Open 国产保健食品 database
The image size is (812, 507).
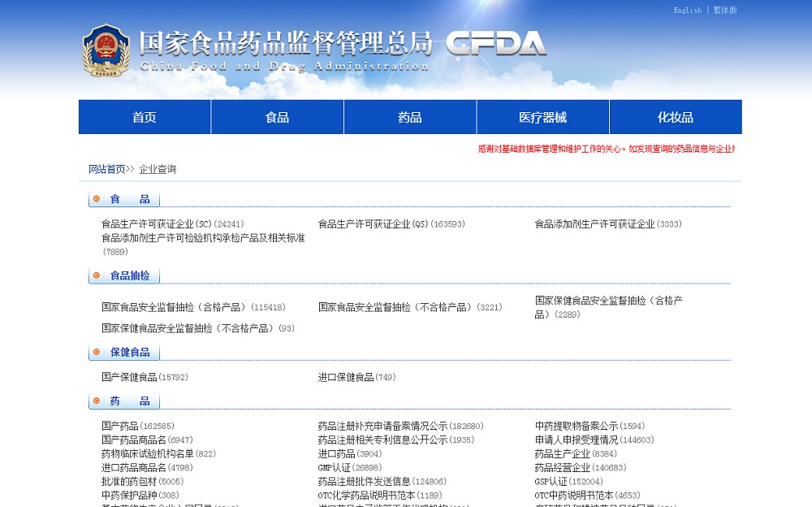145,377
